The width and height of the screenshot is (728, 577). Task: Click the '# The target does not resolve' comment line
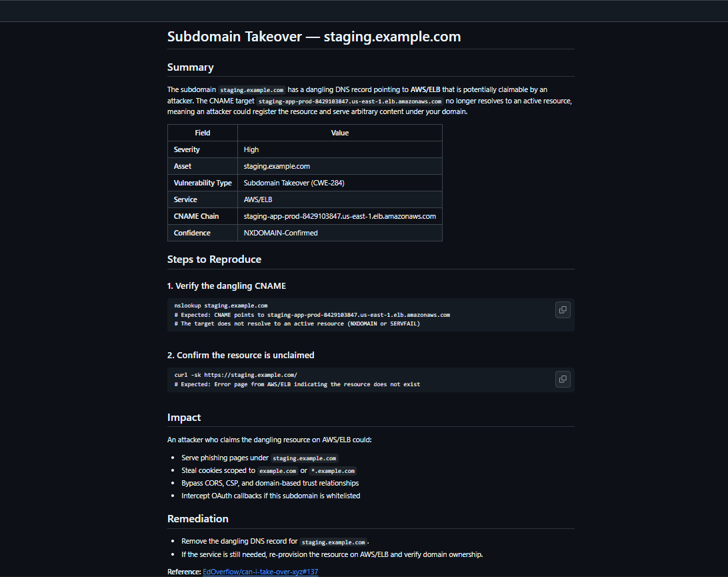tap(297, 324)
